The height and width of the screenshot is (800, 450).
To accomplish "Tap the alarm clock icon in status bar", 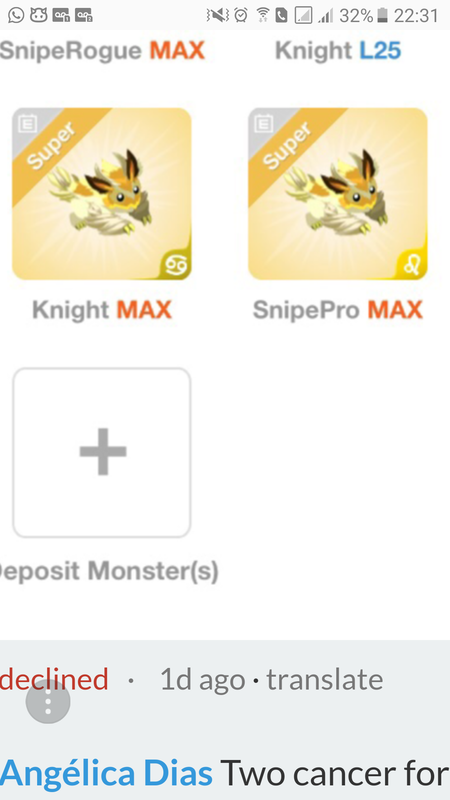I will click(x=240, y=15).
